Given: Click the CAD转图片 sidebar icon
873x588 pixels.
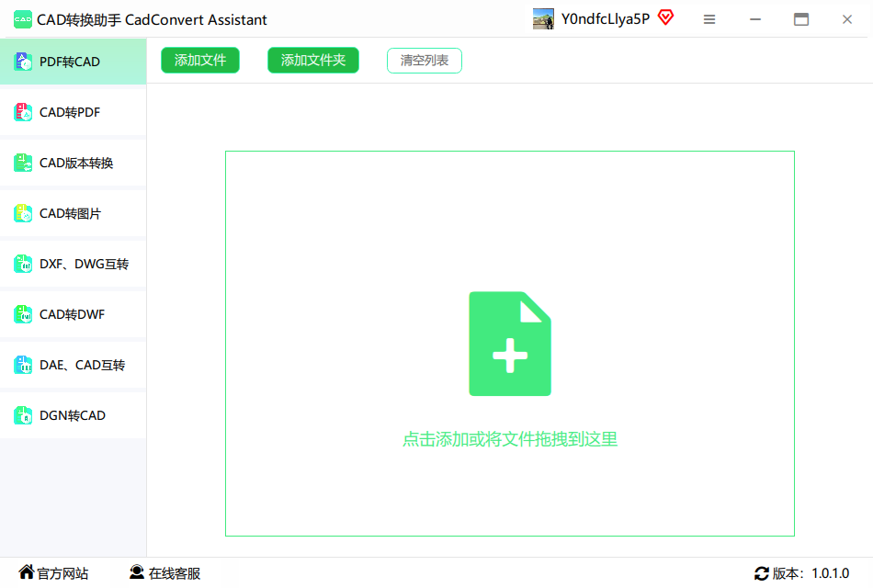Looking at the screenshot, I should click(x=23, y=213).
